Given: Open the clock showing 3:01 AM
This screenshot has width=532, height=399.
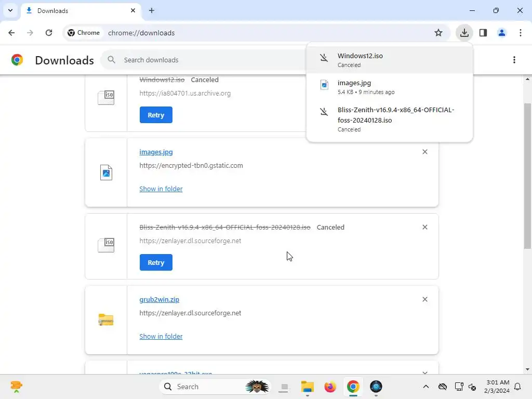Looking at the screenshot, I should [x=497, y=387].
